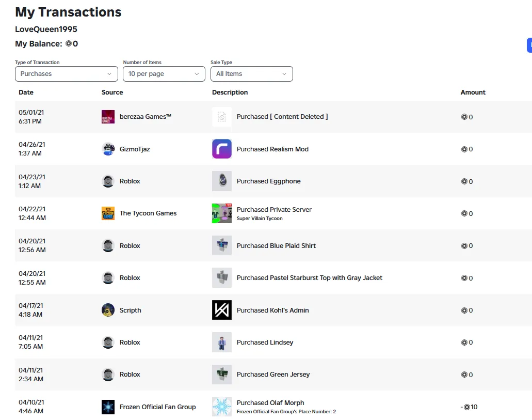Click Purchased Lindsey description
Image resolution: width=532 pixels, height=420 pixels.
(x=265, y=343)
